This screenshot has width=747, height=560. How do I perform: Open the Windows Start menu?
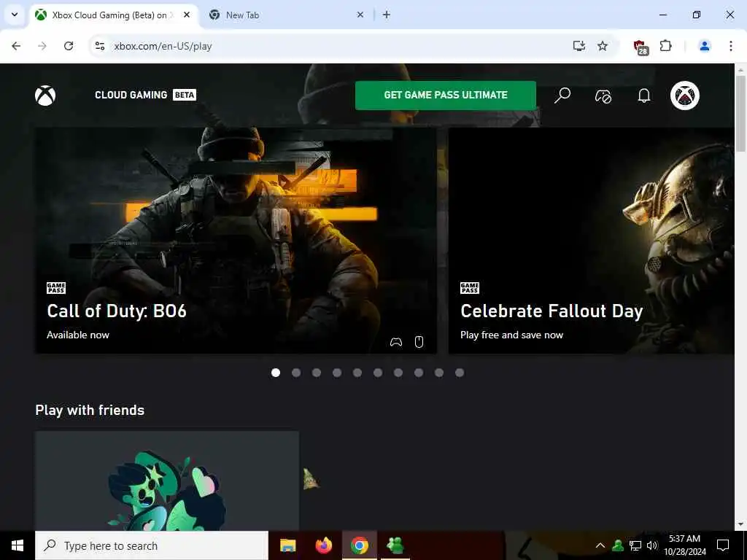click(x=18, y=545)
